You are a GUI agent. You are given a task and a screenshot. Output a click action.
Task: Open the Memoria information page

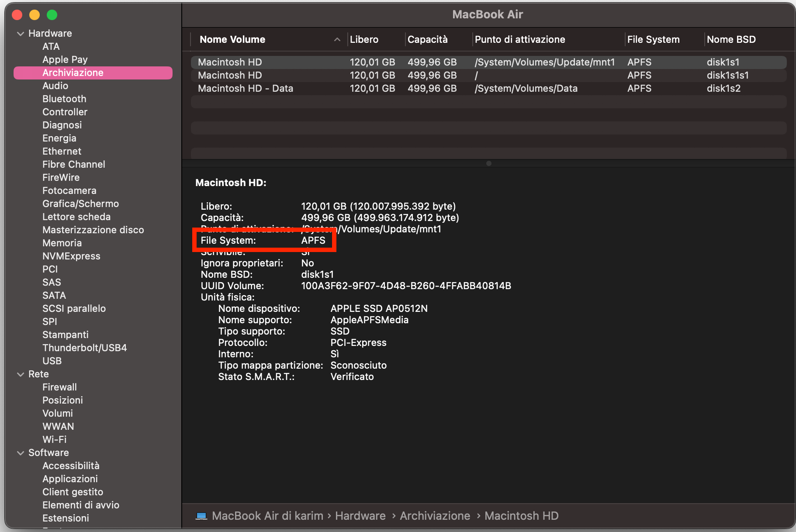(x=62, y=243)
